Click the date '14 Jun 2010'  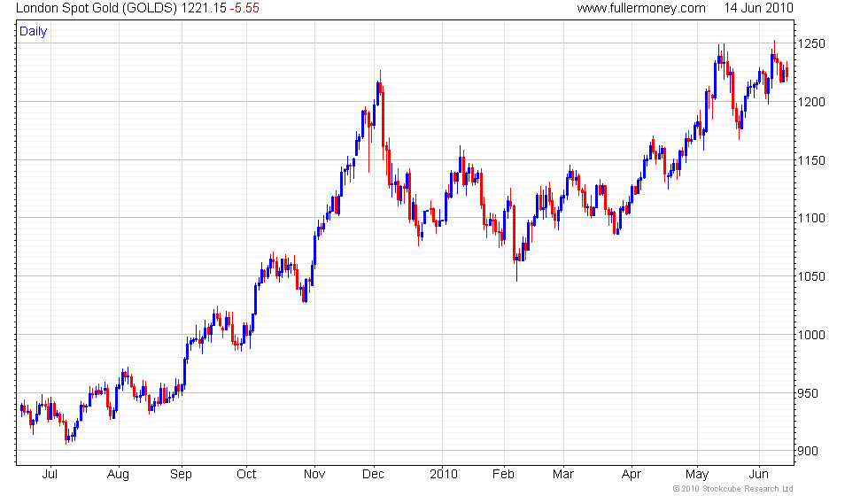(x=758, y=8)
